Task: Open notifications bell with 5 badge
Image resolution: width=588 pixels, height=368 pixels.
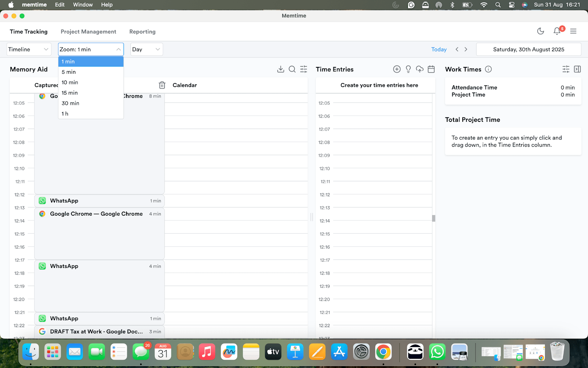Action: point(557,31)
